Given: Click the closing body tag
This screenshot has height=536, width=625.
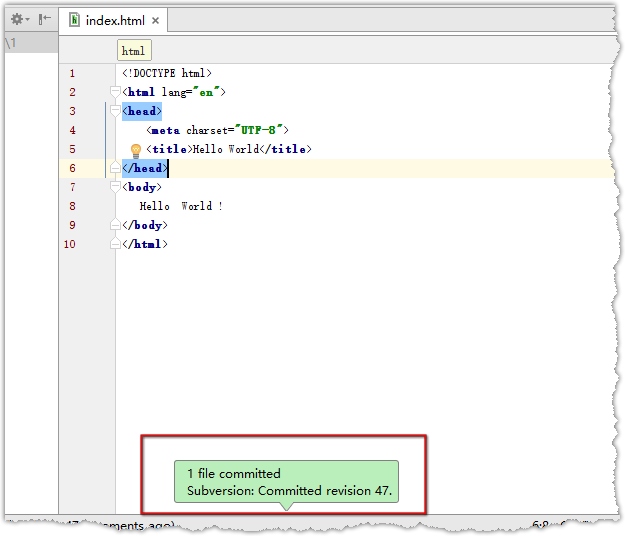Looking at the screenshot, I should [145, 225].
